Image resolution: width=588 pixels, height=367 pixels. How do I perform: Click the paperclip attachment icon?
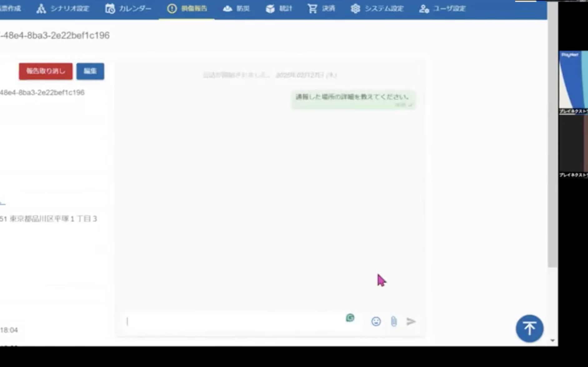coord(394,321)
